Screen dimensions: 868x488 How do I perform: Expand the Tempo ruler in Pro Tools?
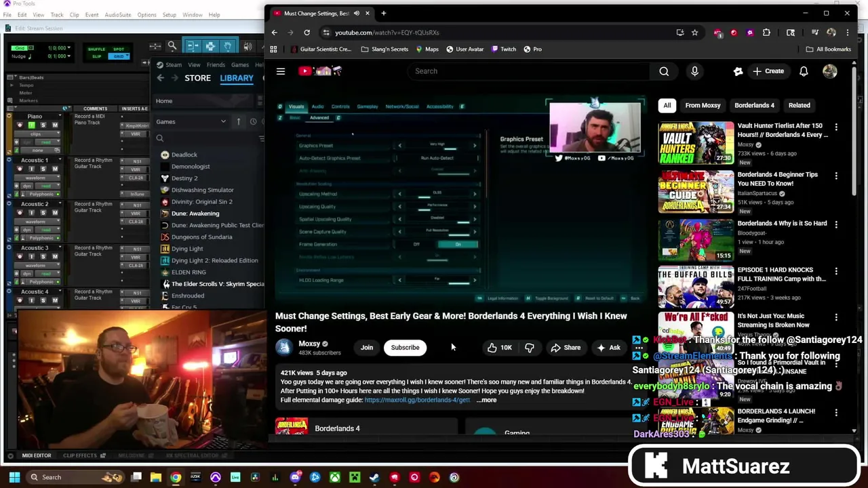click(12, 85)
